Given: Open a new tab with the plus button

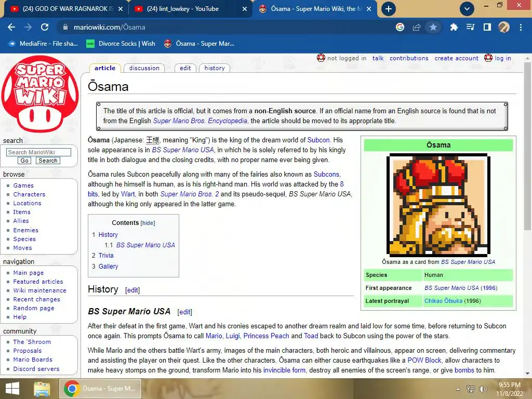Looking at the screenshot, I should pyautogui.click(x=389, y=9).
